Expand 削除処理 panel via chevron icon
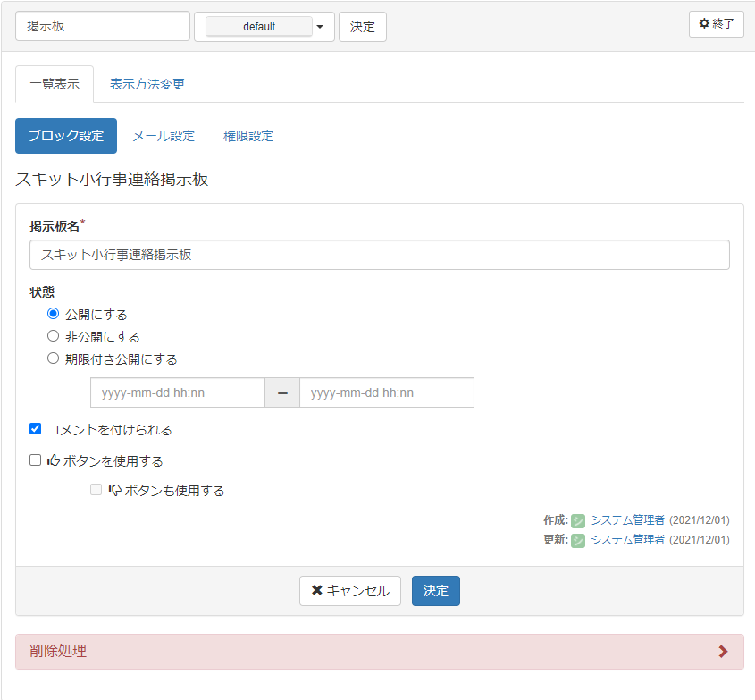The height and width of the screenshot is (700, 755). [x=723, y=652]
